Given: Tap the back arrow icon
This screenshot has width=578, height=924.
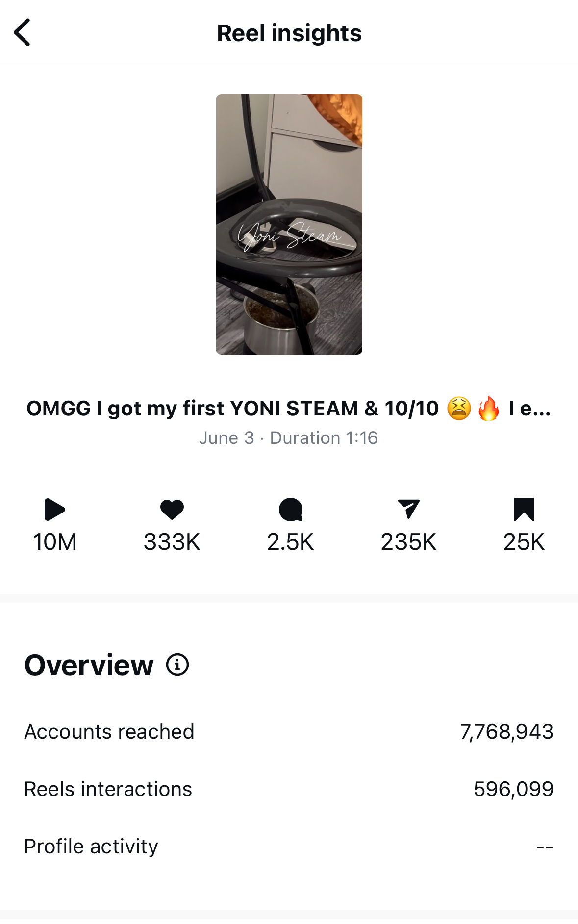Looking at the screenshot, I should pyautogui.click(x=23, y=32).
